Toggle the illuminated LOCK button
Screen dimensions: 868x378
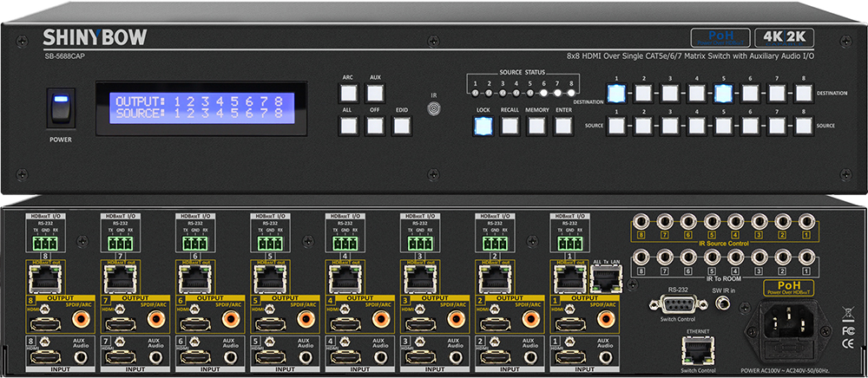pyautogui.click(x=483, y=126)
